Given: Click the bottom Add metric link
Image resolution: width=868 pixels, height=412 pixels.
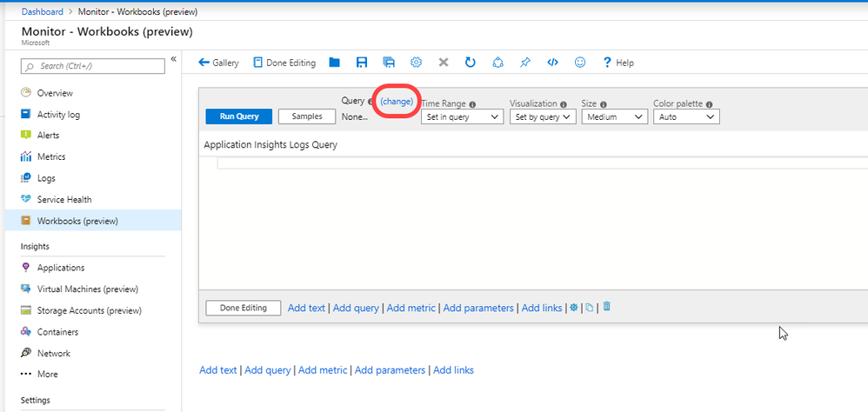Looking at the screenshot, I should coord(323,370).
